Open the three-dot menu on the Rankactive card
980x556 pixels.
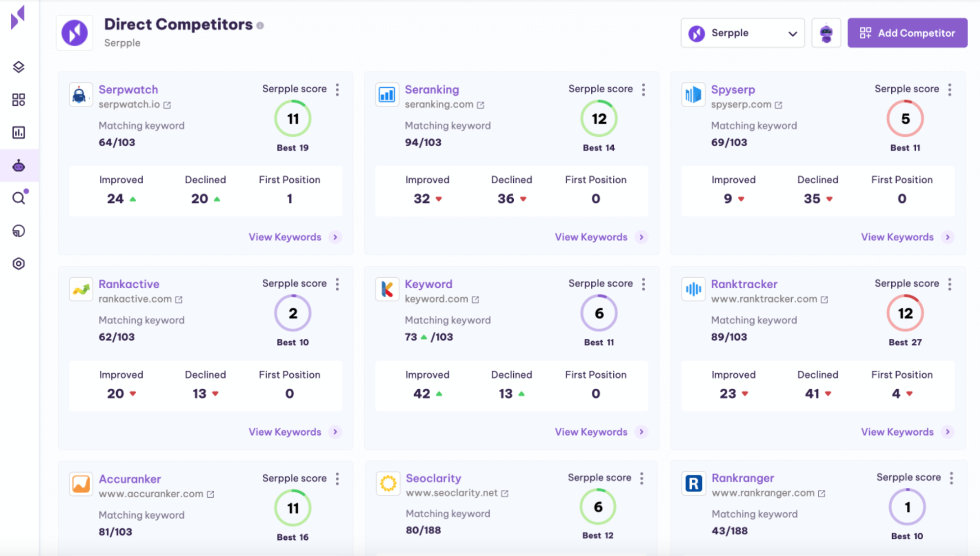pos(337,284)
